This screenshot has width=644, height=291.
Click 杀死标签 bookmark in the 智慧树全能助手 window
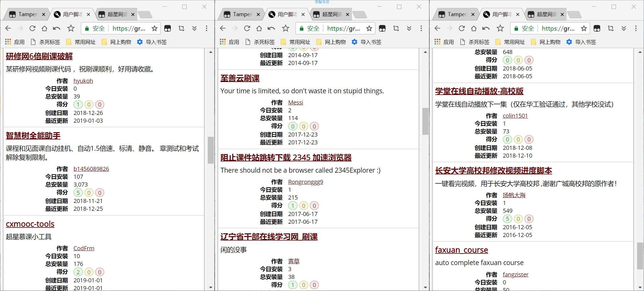(45, 42)
